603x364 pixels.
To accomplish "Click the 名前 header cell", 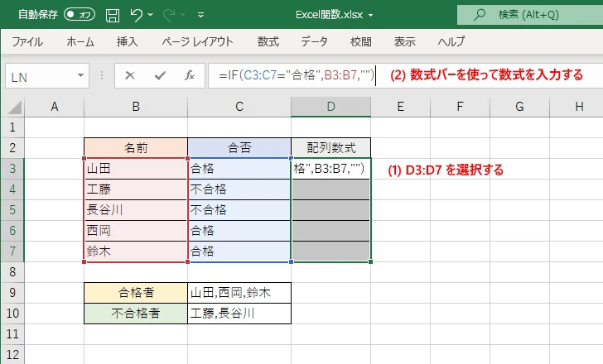I will [x=136, y=148].
